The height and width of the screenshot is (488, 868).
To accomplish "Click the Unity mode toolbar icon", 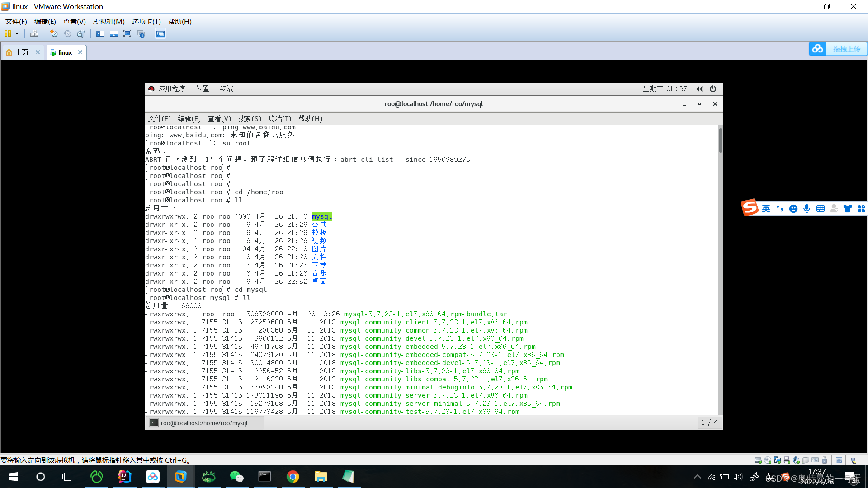I will [141, 33].
